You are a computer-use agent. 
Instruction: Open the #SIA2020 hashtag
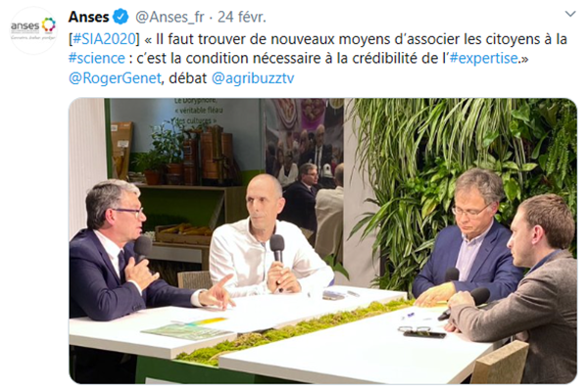[x=104, y=38]
